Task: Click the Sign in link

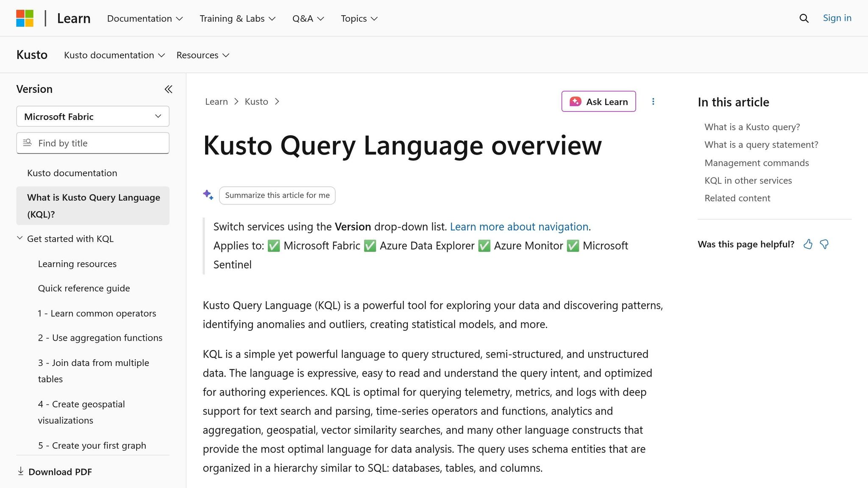Action: click(x=837, y=18)
